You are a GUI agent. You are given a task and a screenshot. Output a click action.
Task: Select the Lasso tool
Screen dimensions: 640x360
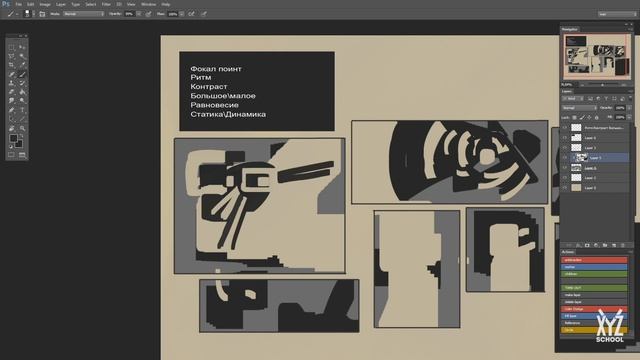click(11, 56)
